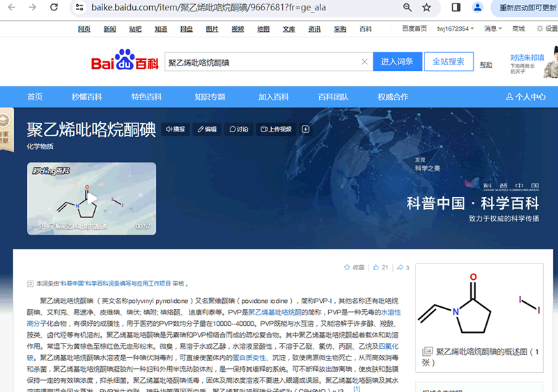
Task: Bookmark this page with star icon
Action: point(426,7)
